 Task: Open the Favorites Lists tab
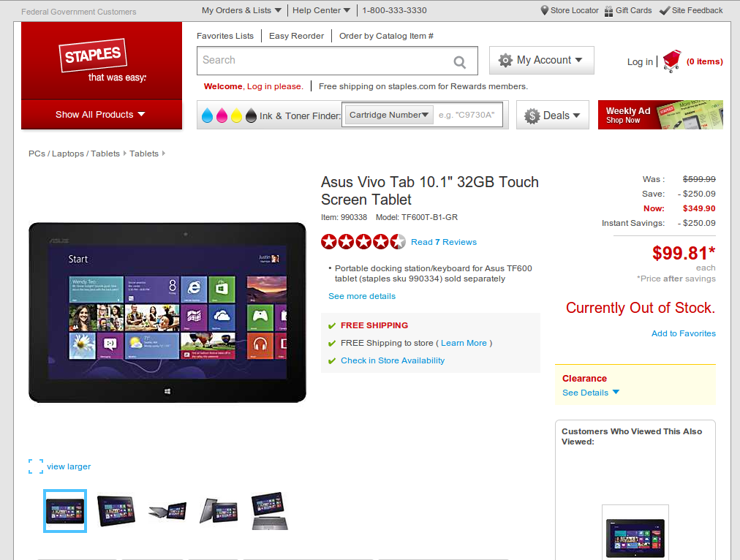[x=225, y=36]
